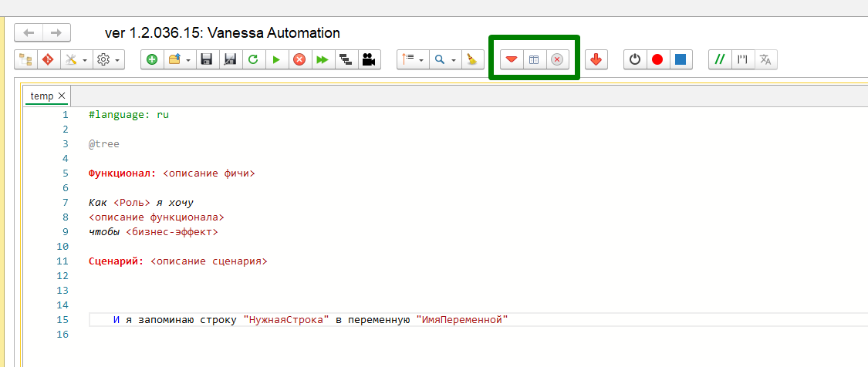The image size is (868, 367).
Task: Click the green plus new-feature button
Action: (x=152, y=60)
